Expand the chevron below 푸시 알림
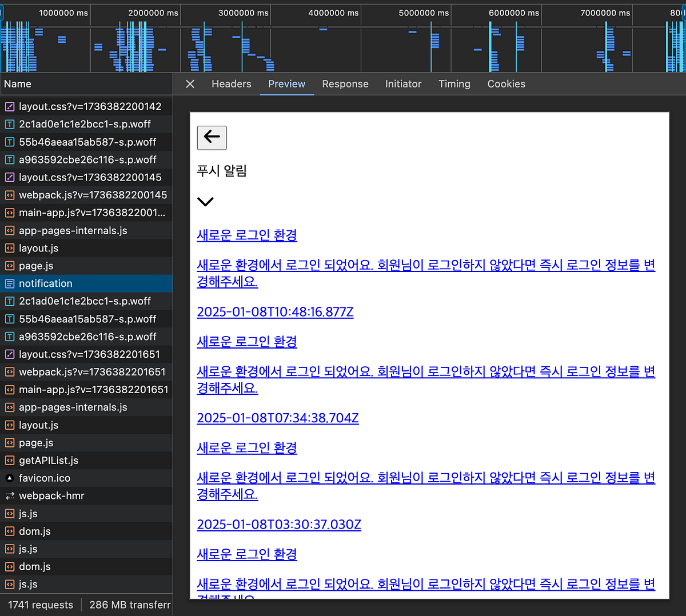The width and height of the screenshot is (686, 616). [x=205, y=201]
